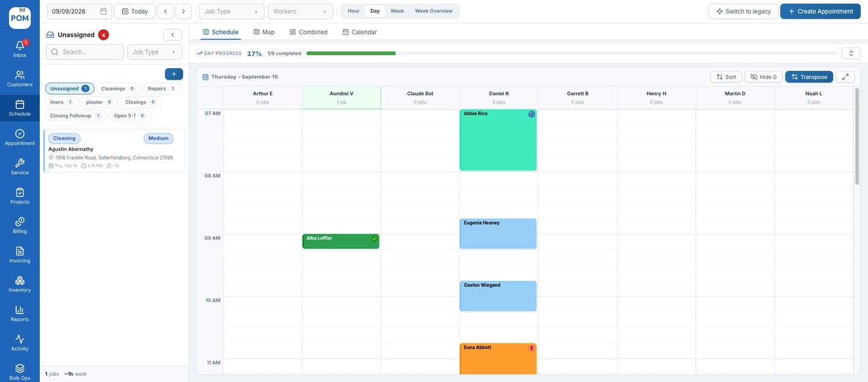Open Invoicing in the sidebar
Image resolution: width=868 pixels, height=382 pixels.
20,255
